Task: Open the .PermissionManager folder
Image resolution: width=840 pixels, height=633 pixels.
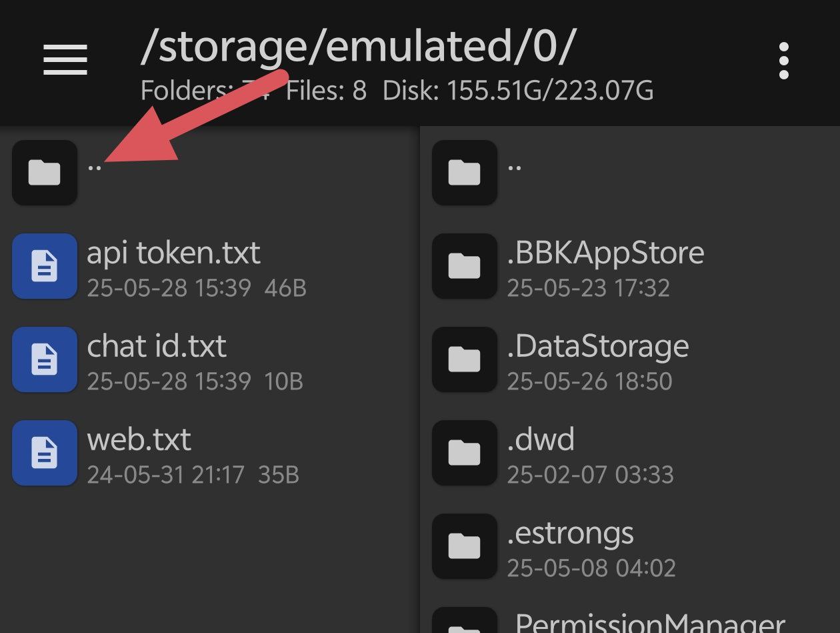Action: click(649, 623)
